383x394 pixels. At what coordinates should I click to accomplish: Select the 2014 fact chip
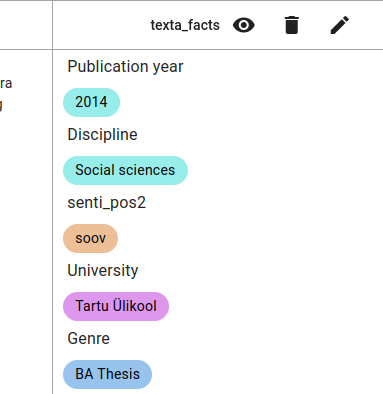click(x=91, y=102)
